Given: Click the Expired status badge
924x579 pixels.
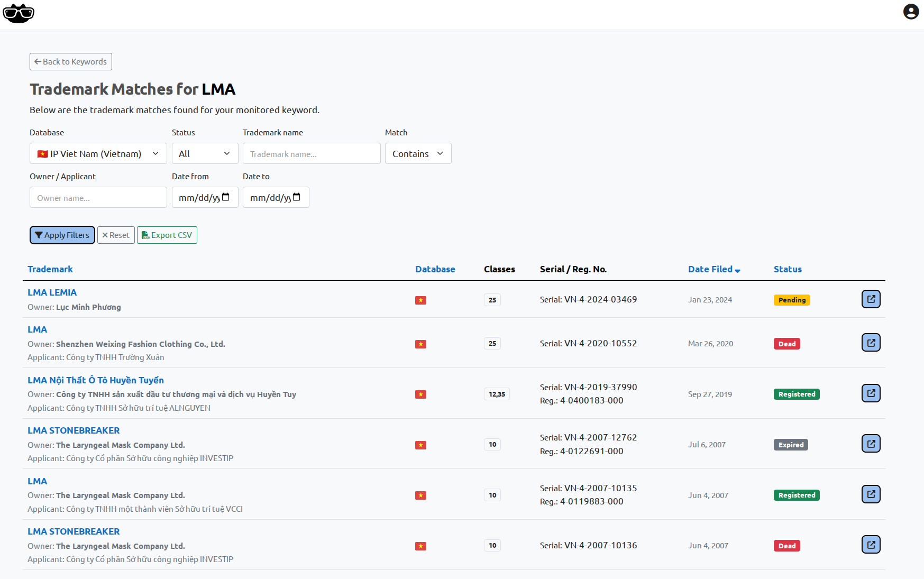Looking at the screenshot, I should 791,445.
